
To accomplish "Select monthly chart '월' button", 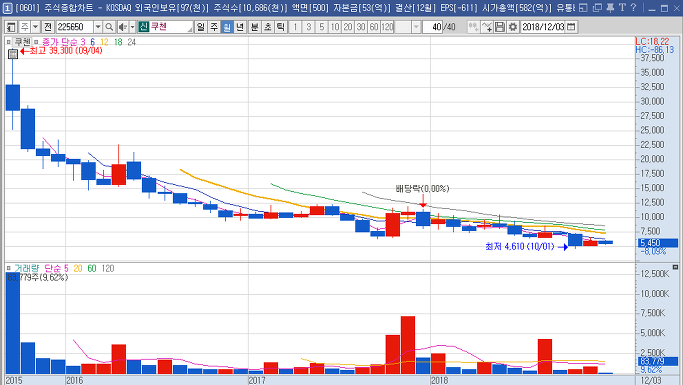I will click(x=227, y=27).
